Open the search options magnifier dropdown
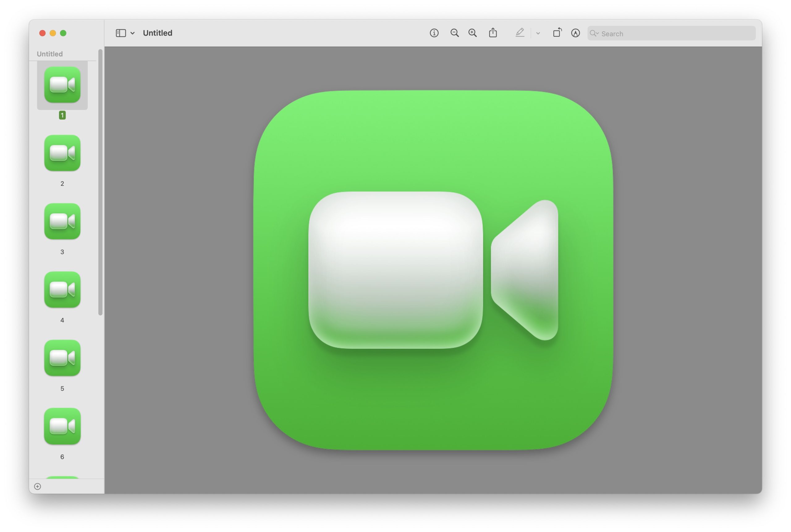 594,33
